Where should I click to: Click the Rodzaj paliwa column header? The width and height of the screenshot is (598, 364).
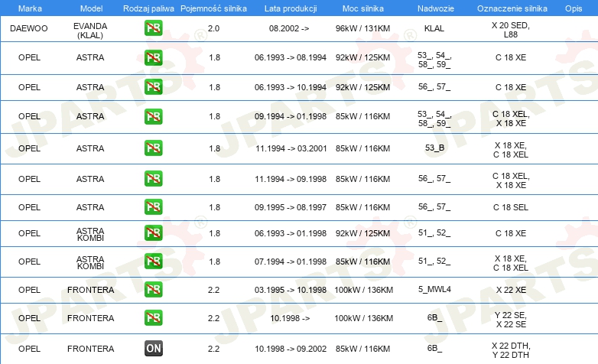[x=148, y=8]
